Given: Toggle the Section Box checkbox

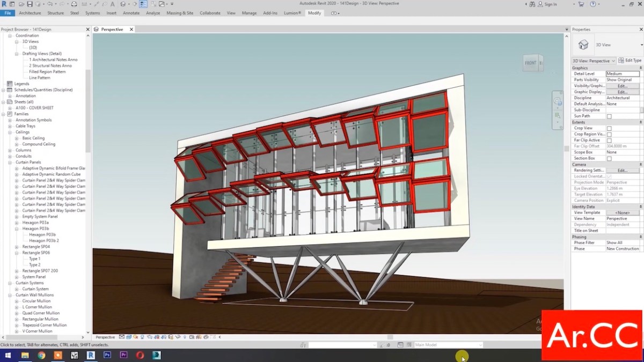Looking at the screenshot, I should 610,158.
